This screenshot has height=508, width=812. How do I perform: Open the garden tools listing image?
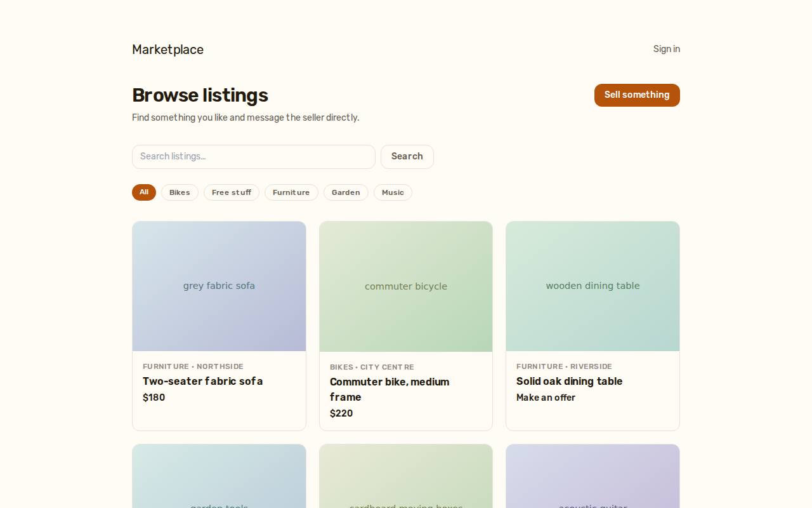coord(219,476)
